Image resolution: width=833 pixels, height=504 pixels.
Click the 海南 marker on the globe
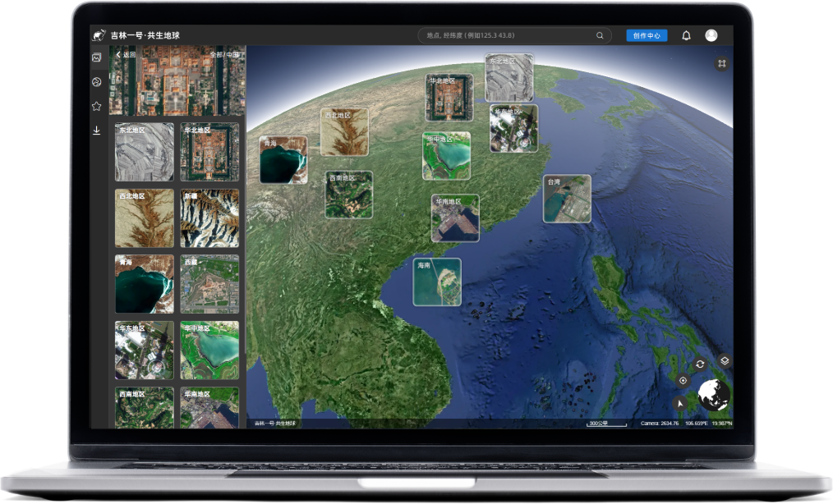[x=437, y=282]
